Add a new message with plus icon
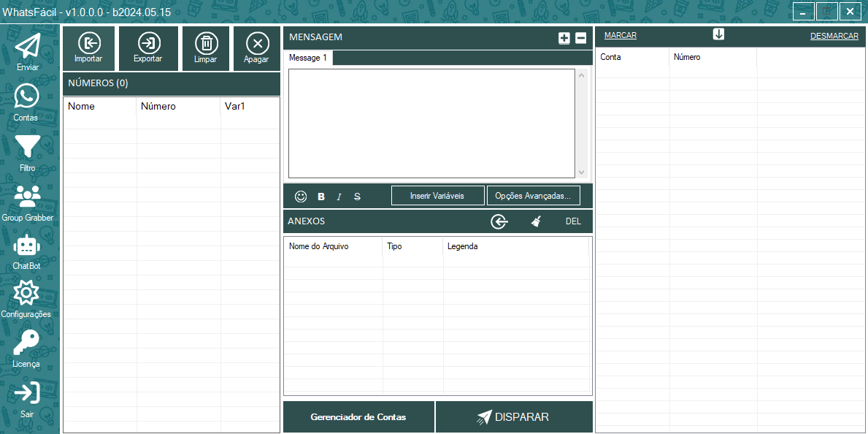This screenshot has height=434, width=868. tap(564, 38)
